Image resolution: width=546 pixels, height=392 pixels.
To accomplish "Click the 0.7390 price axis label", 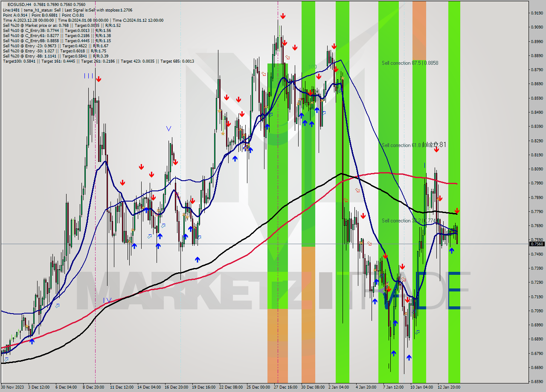I will pyautogui.click(x=537, y=268).
